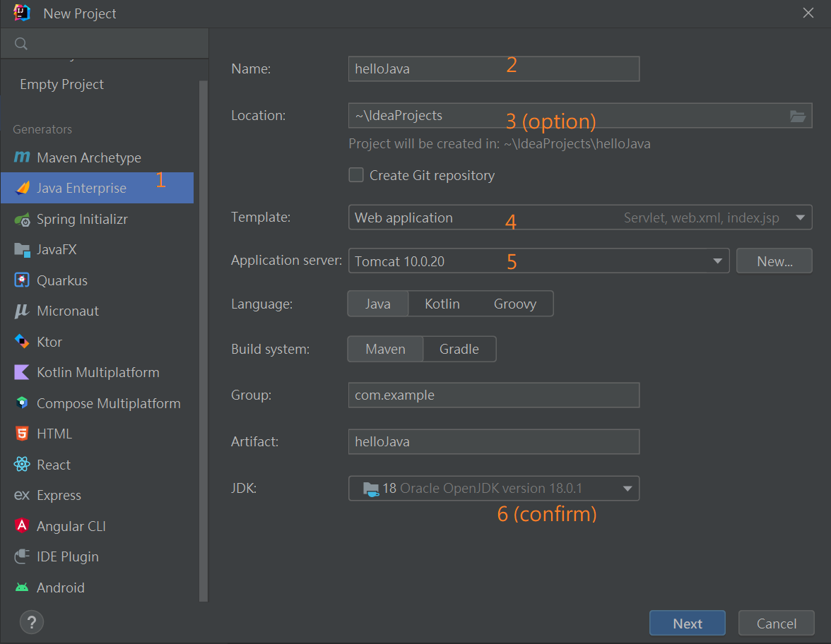Open the Location browse folder icon
This screenshot has height=644, width=831.
(x=798, y=116)
